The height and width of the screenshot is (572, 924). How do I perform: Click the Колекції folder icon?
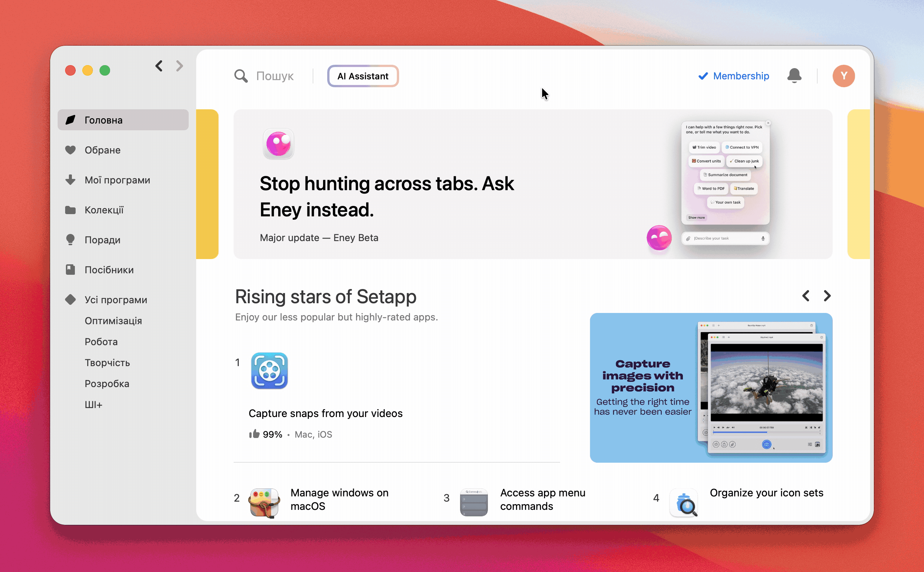coord(70,210)
